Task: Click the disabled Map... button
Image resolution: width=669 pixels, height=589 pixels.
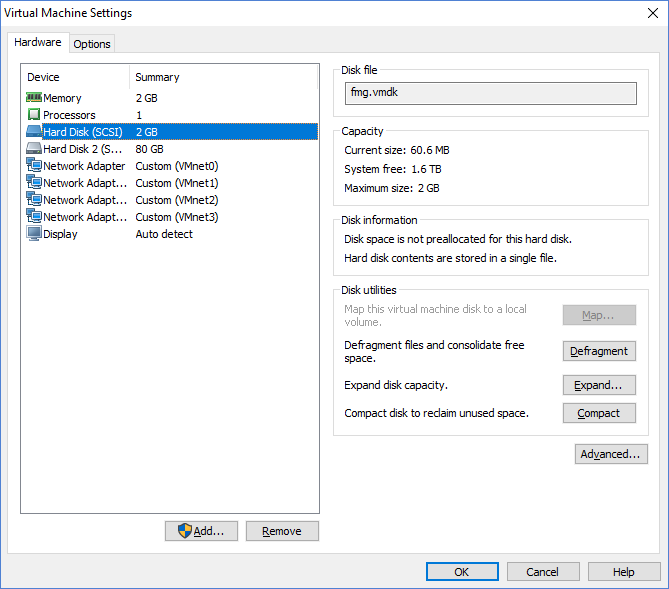Action: (x=599, y=315)
